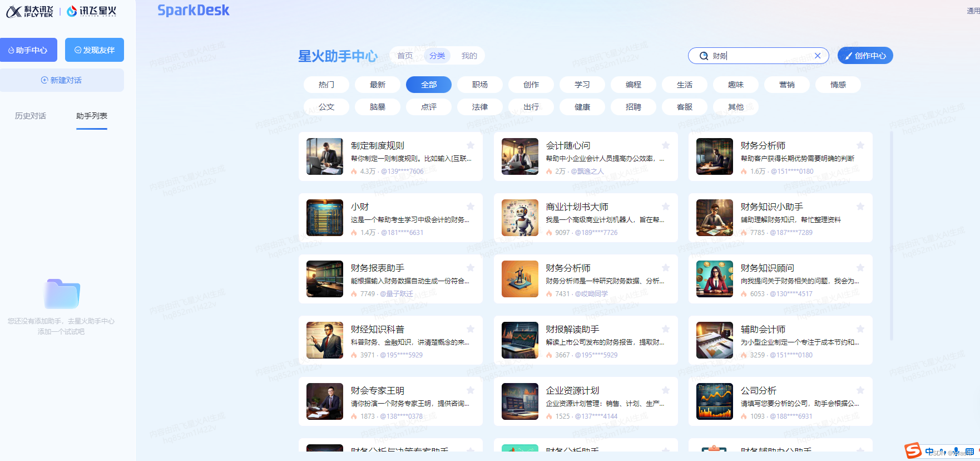Screen dimensions: 980x461
Task: Click the search field containing 财务
Action: coord(759,56)
